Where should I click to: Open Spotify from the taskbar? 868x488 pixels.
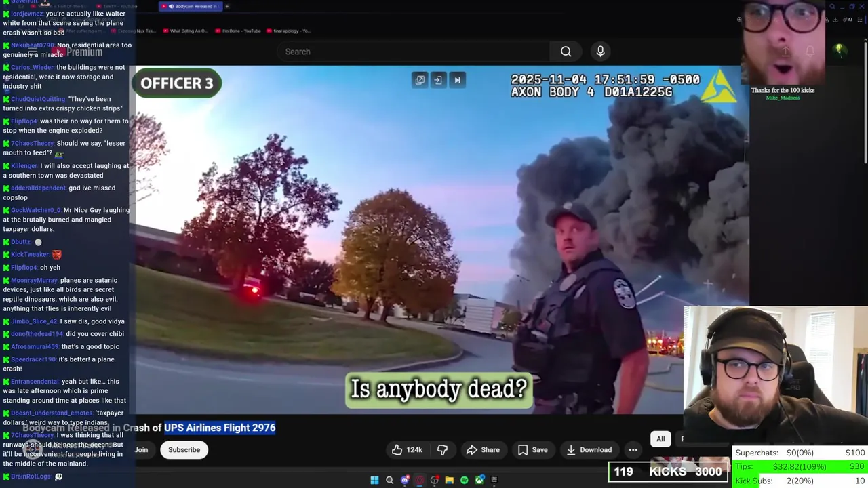464,480
